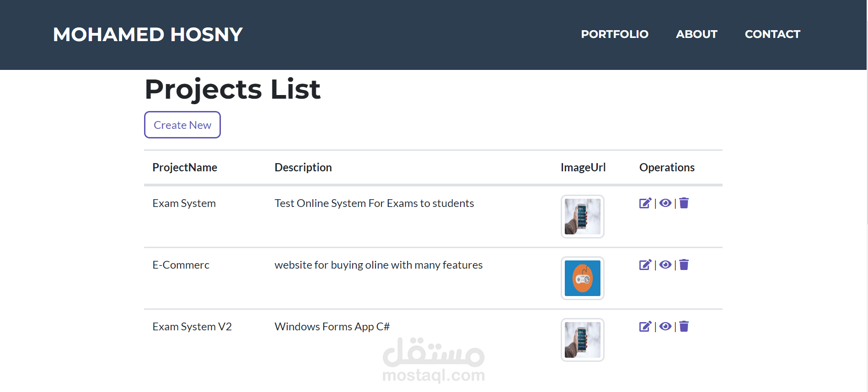
Task: Click the ProjectName column header
Action: (185, 168)
